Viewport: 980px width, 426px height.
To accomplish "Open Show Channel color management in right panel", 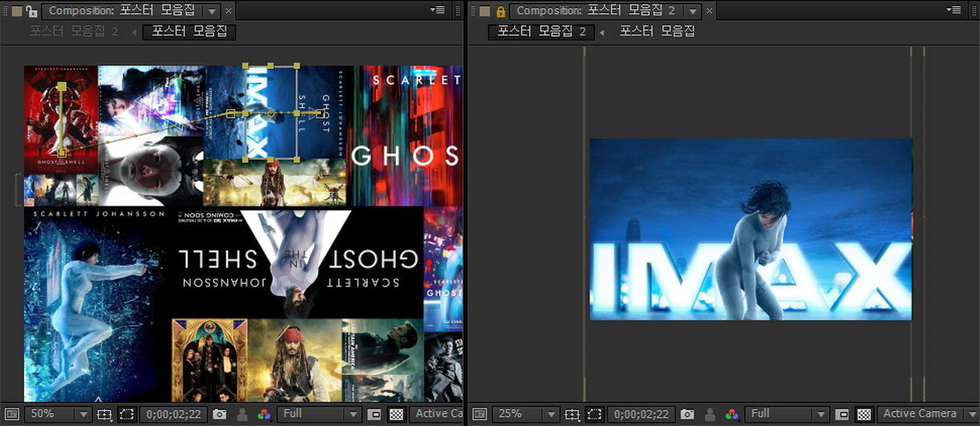I will 732,415.
